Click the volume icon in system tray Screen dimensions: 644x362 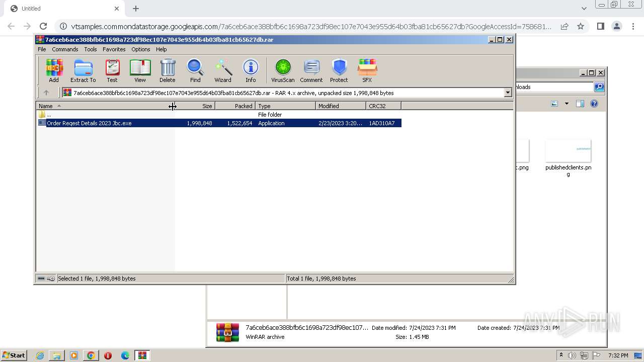572,355
